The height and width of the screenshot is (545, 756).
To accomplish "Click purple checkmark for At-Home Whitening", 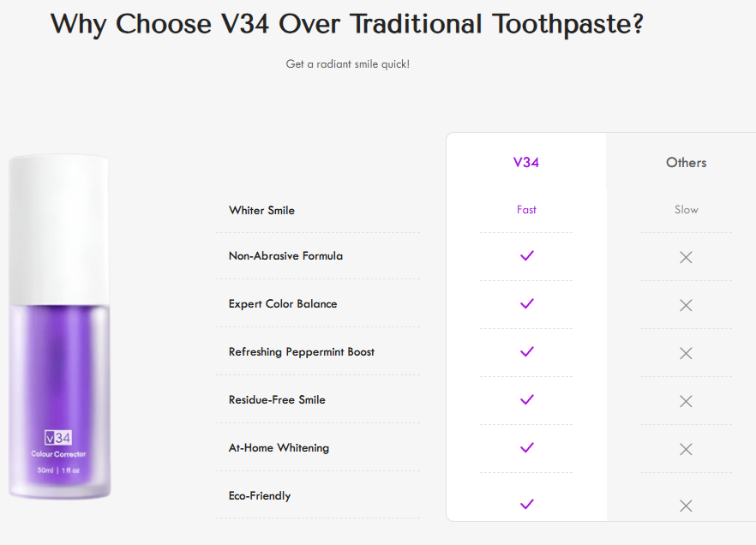I will coord(526,447).
